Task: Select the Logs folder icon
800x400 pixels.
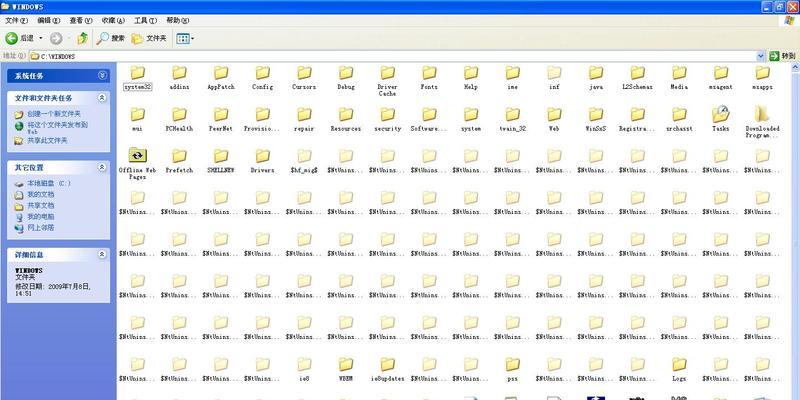Action: [679, 364]
